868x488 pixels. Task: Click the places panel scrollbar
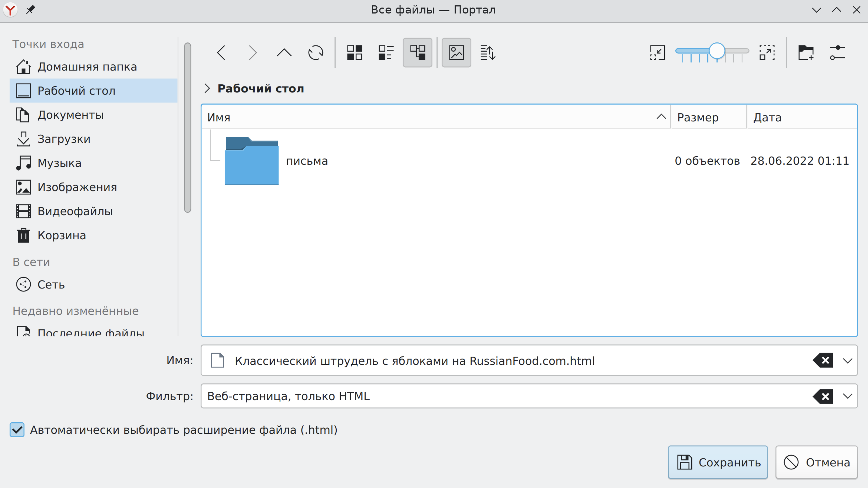coord(188,128)
